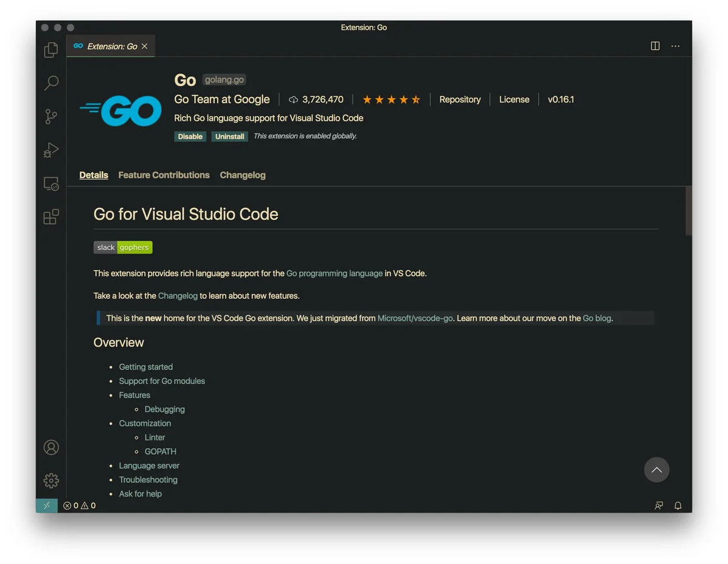Click the scroll-to-top arrow button
The height and width of the screenshot is (564, 728).
pyautogui.click(x=656, y=469)
